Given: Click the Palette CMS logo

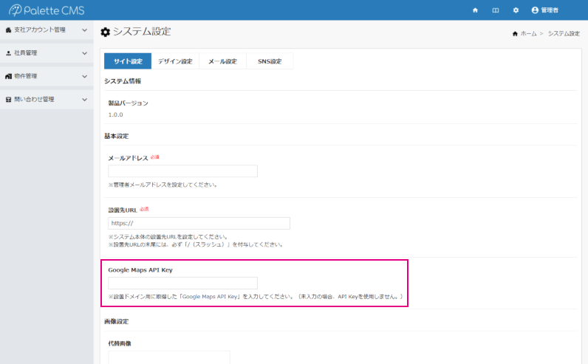Looking at the screenshot, I should click(x=47, y=10).
